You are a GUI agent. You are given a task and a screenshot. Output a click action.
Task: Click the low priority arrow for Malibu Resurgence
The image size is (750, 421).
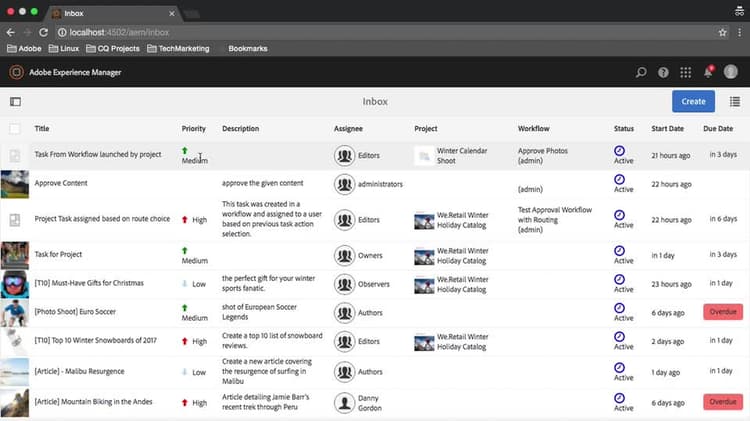185,372
